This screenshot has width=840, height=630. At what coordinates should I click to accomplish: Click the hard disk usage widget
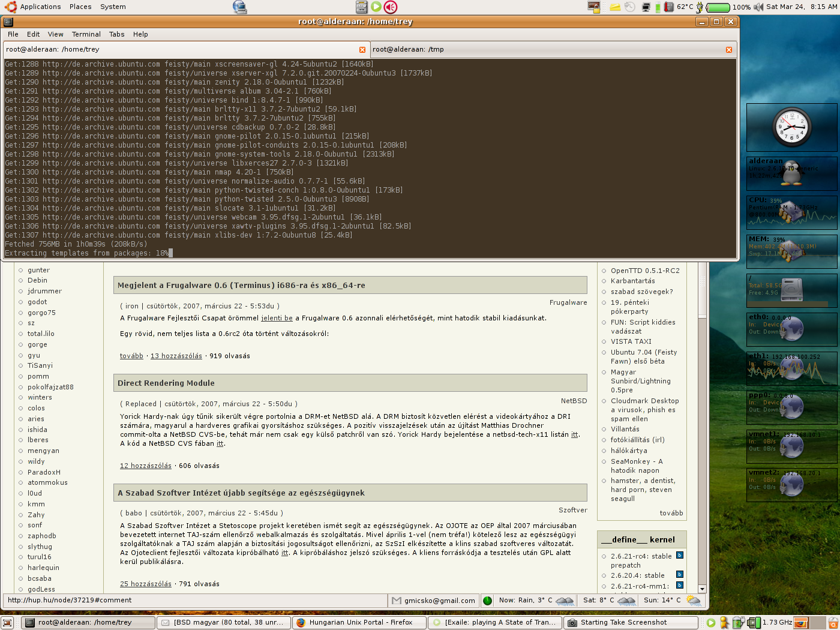pos(791,290)
